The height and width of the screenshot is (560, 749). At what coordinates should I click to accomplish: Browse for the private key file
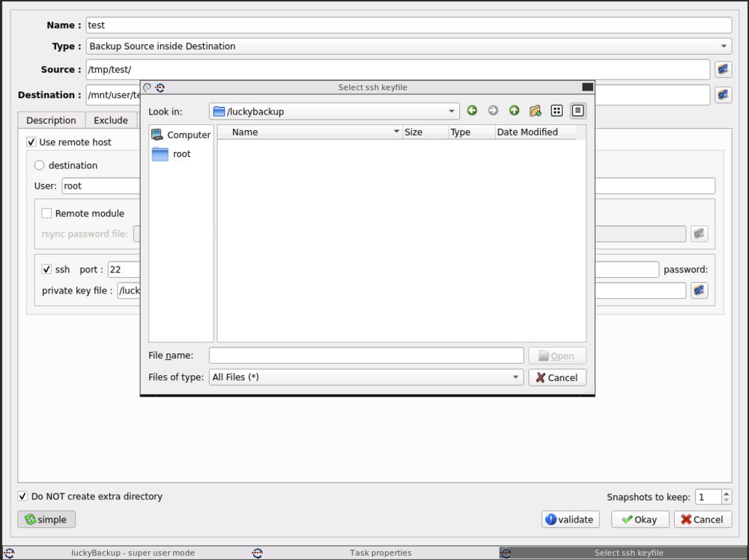click(x=699, y=290)
